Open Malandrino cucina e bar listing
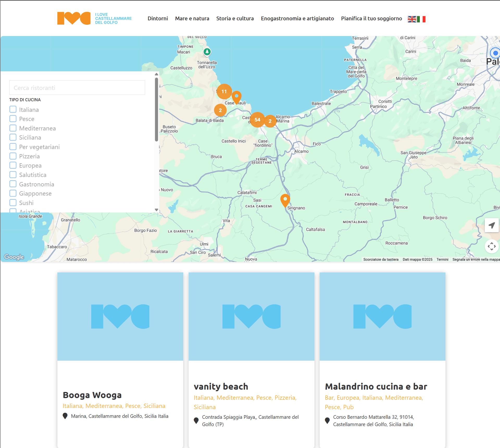The image size is (500, 448). (376, 387)
